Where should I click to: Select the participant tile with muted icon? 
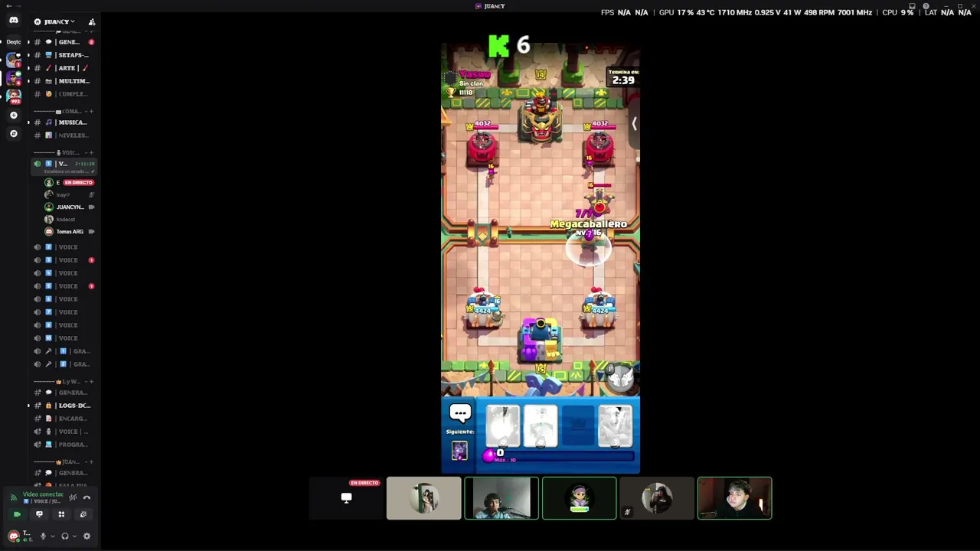pos(657,498)
